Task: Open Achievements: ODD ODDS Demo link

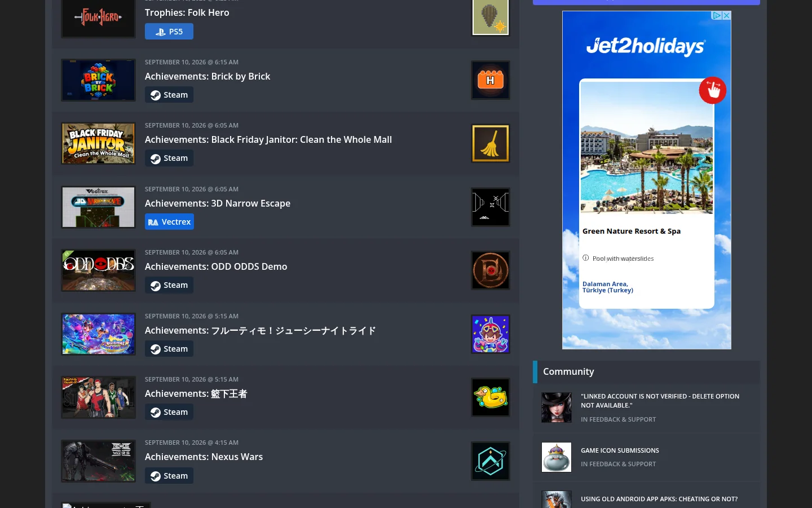Action: tap(216, 266)
